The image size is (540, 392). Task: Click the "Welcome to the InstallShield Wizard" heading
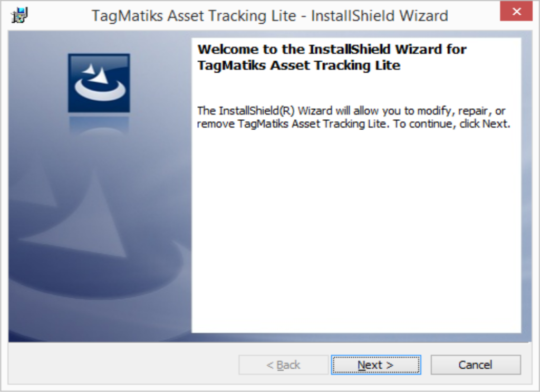coord(332,49)
